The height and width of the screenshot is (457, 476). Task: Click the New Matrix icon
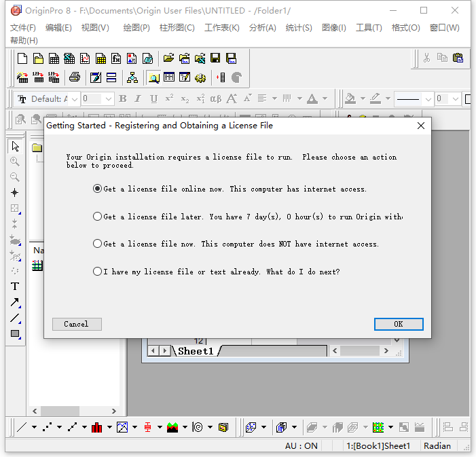[x=100, y=58]
